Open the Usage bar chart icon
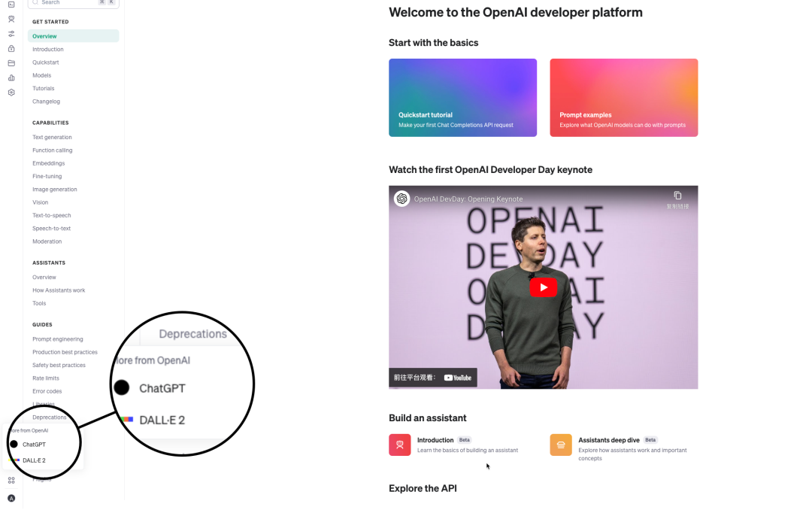Image resolution: width=812 pixels, height=510 pixels. (11, 77)
